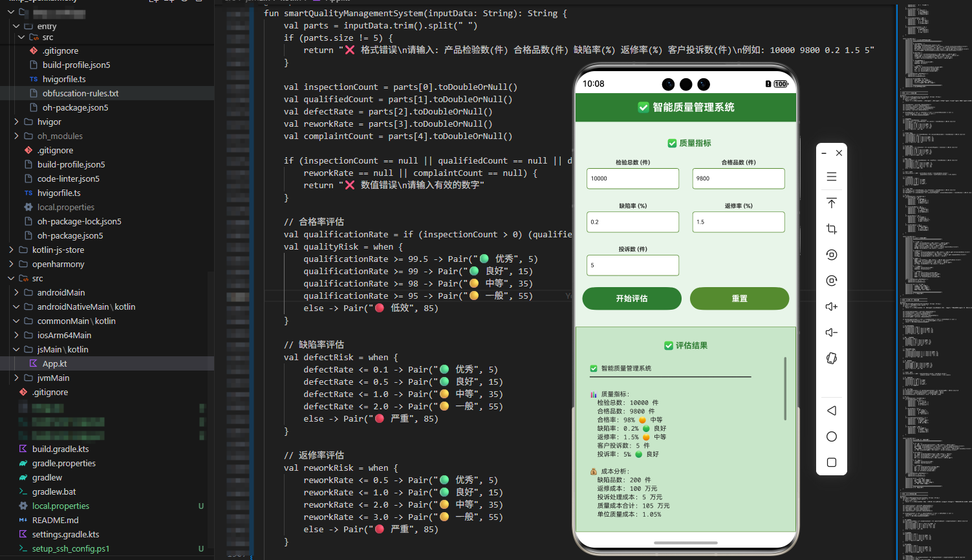Image resolution: width=972 pixels, height=560 pixels.
Task: Collapse the jsMain\kotlin folder
Action: 16,349
